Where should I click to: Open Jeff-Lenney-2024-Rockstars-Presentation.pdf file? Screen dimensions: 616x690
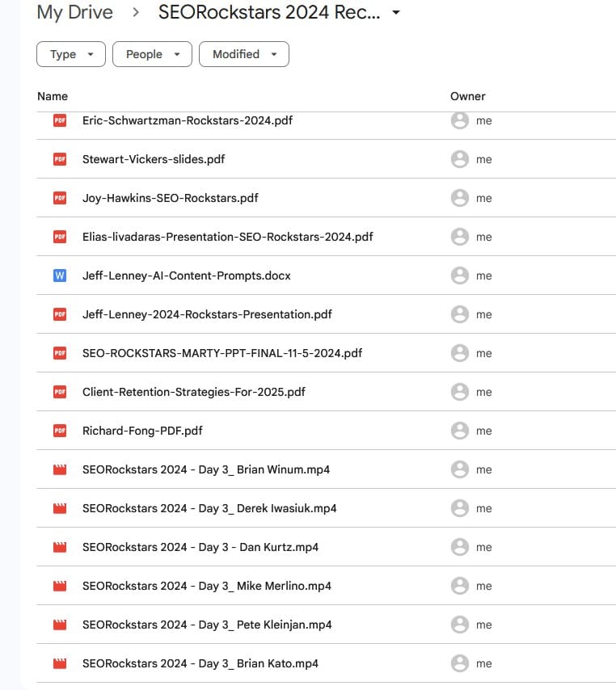click(x=207, y=314)
